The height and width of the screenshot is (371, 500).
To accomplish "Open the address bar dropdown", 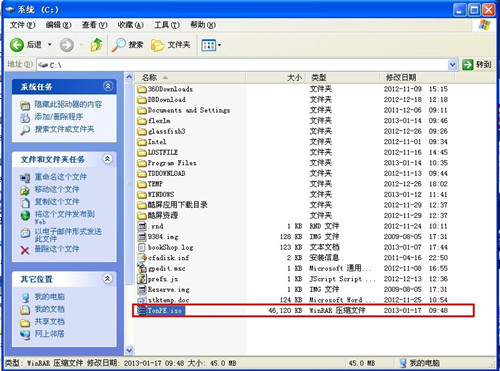I will coord(452,64).
